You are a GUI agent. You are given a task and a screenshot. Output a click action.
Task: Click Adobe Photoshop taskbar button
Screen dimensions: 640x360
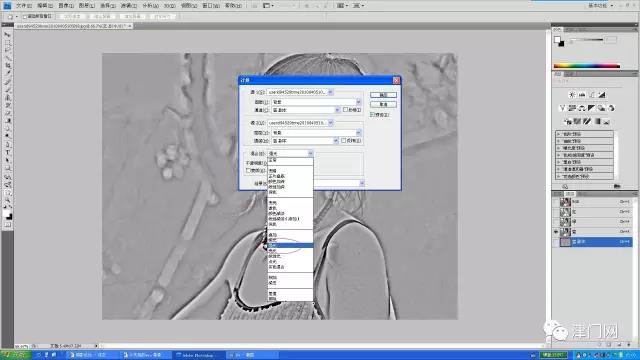pyautogui.click(x=199, y=355)
